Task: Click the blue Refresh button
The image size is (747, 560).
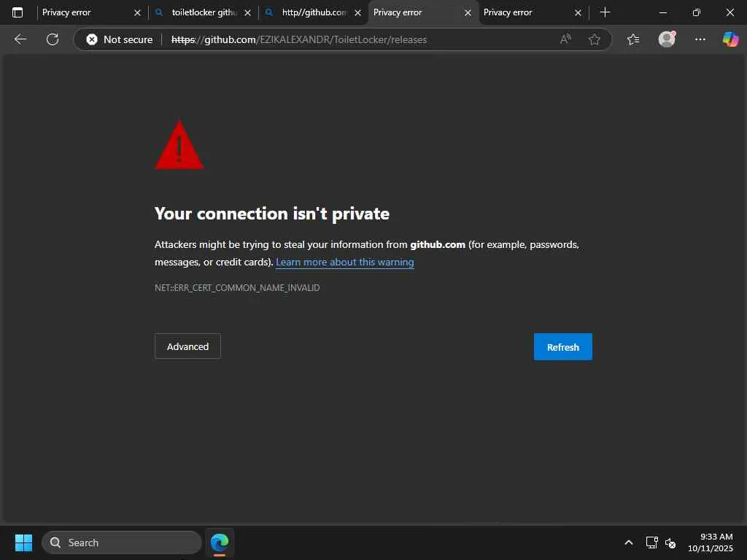Action: pos(562,346)
